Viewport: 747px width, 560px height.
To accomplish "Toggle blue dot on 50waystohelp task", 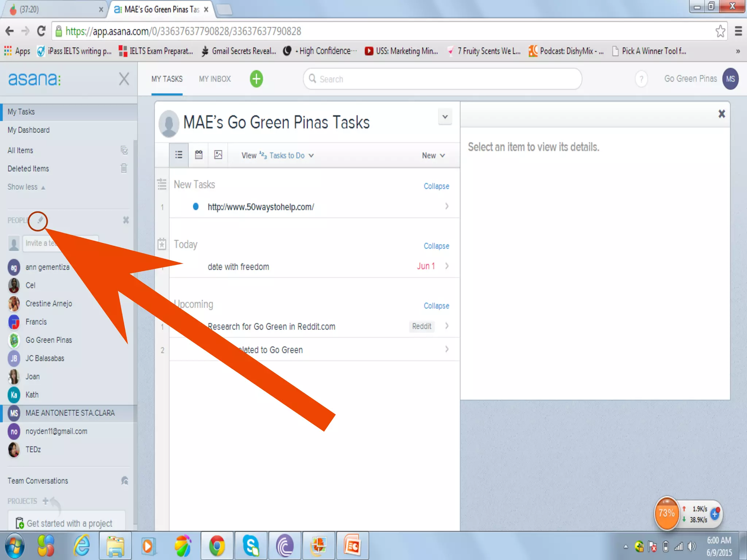I will pyautogui.click(x=196, y=207).
